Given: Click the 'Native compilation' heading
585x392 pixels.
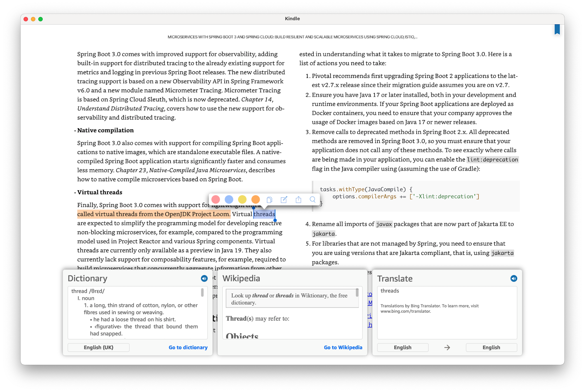Looking at the screenshot, I should pos(106,130).
